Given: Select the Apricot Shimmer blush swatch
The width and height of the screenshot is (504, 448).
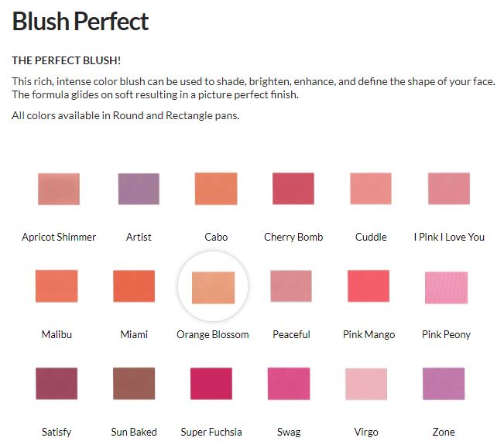Looking at the screenshot, I should [59, 189].
